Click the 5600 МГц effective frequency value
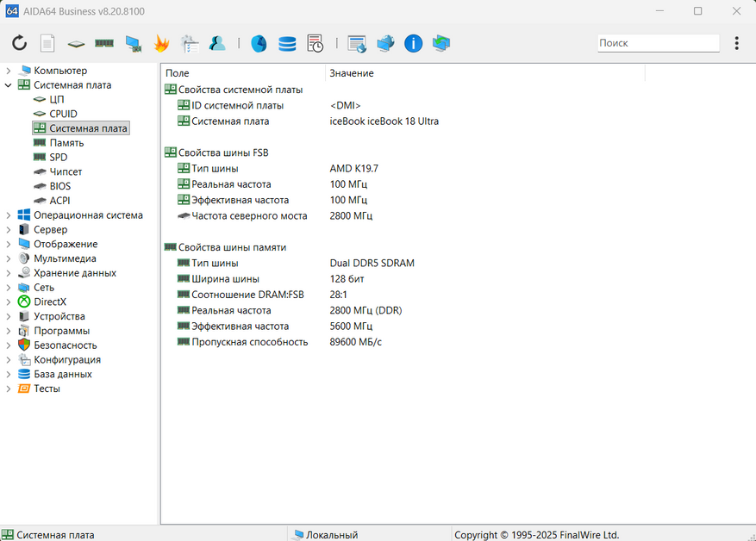Screen dimensions: 756x541 (351, 326)
